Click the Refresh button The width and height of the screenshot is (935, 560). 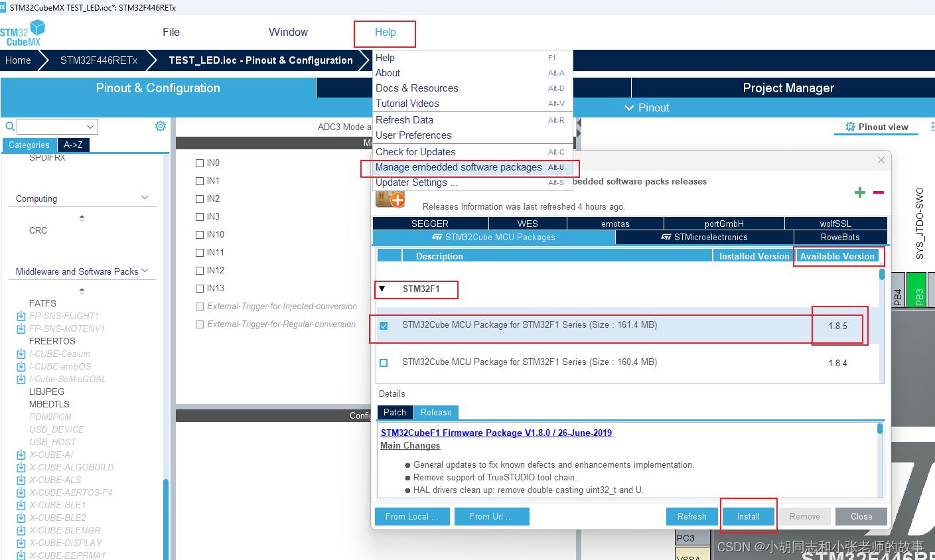point(691,516)
